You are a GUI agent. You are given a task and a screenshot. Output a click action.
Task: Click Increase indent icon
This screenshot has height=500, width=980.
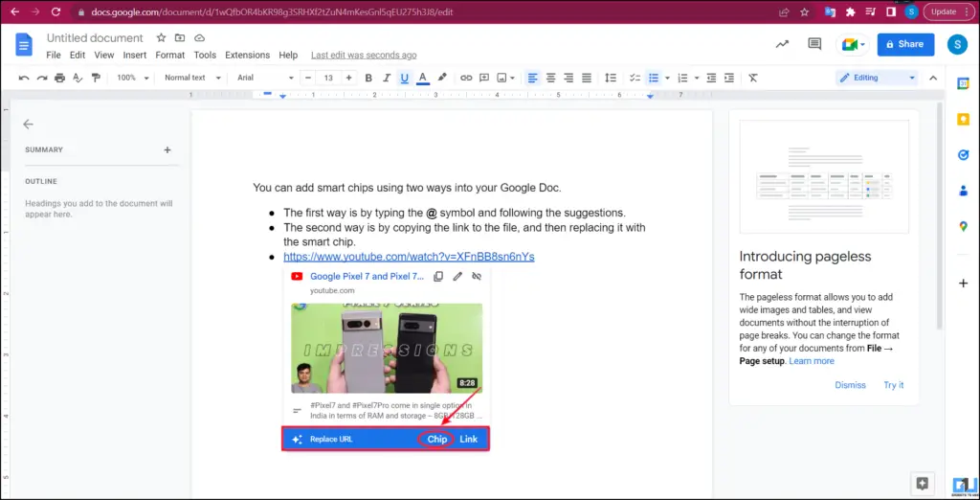click(x=728, y=79)
